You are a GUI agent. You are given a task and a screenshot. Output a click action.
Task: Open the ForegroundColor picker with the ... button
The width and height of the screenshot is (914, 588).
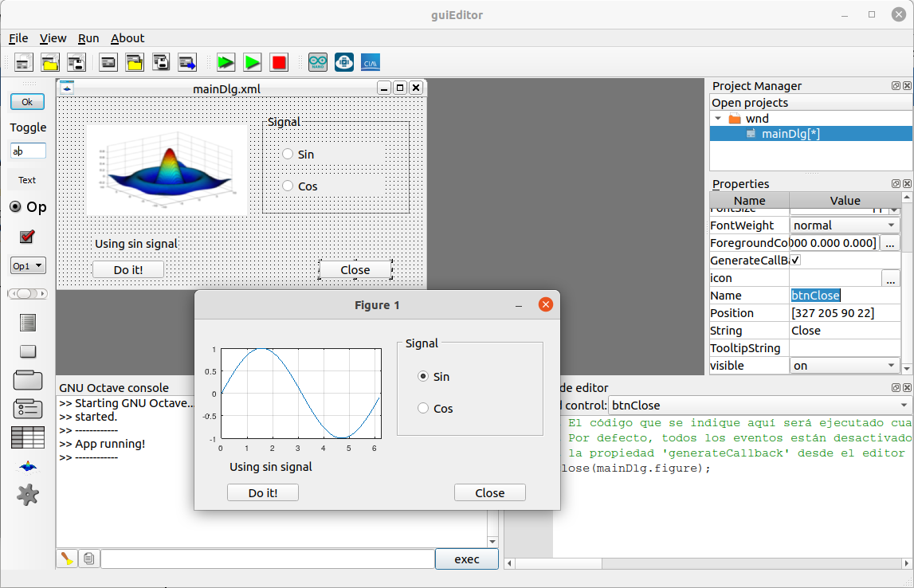point(890,242)
